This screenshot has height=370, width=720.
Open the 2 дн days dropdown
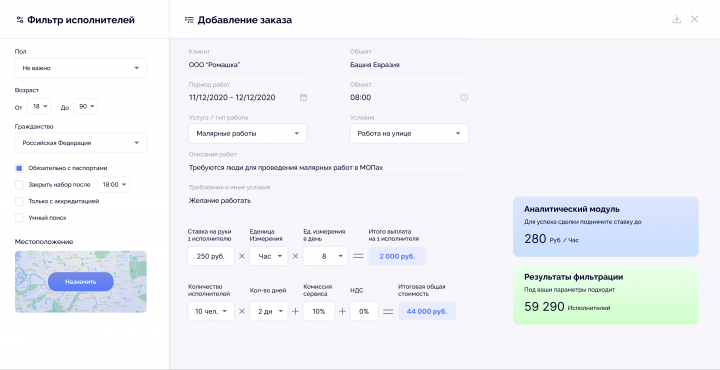(269, 311)
